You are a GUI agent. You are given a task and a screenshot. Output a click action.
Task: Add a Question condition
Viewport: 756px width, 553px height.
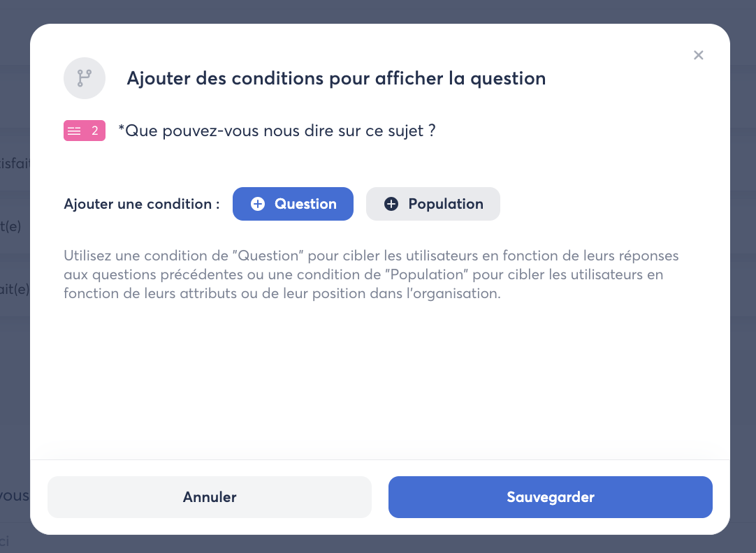tap(293, 204)
